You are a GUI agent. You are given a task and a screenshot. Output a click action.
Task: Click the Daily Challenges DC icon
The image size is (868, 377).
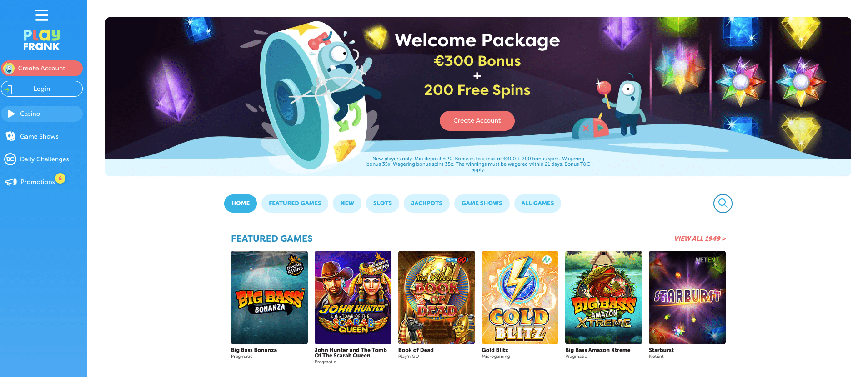point(10,159)
